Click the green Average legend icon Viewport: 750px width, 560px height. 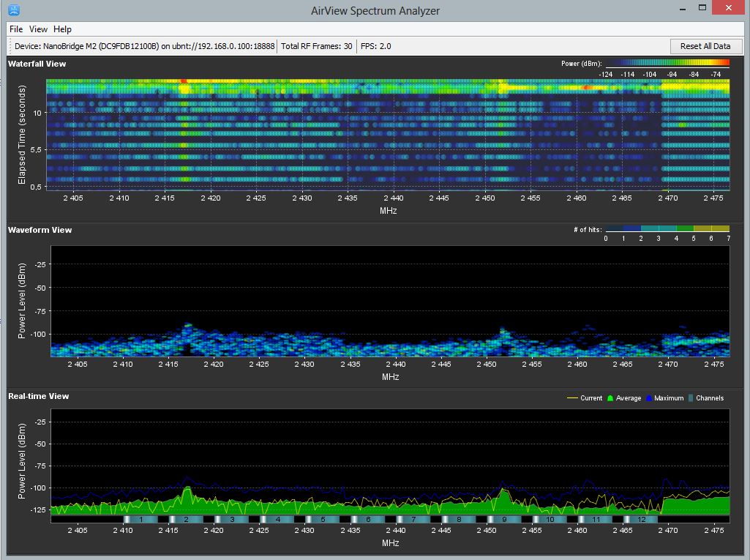(610, 398)
